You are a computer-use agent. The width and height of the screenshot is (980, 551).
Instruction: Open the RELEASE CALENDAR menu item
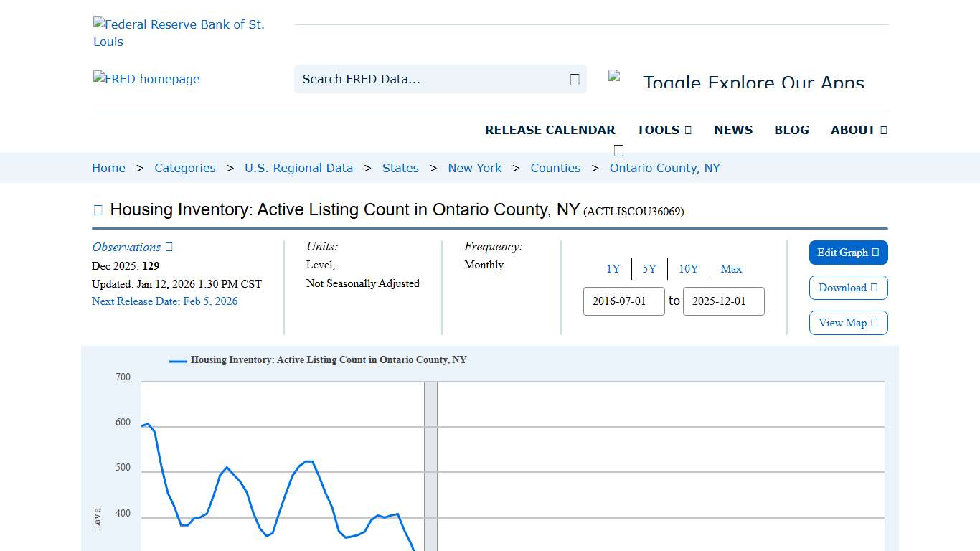(x=550, y=130)
